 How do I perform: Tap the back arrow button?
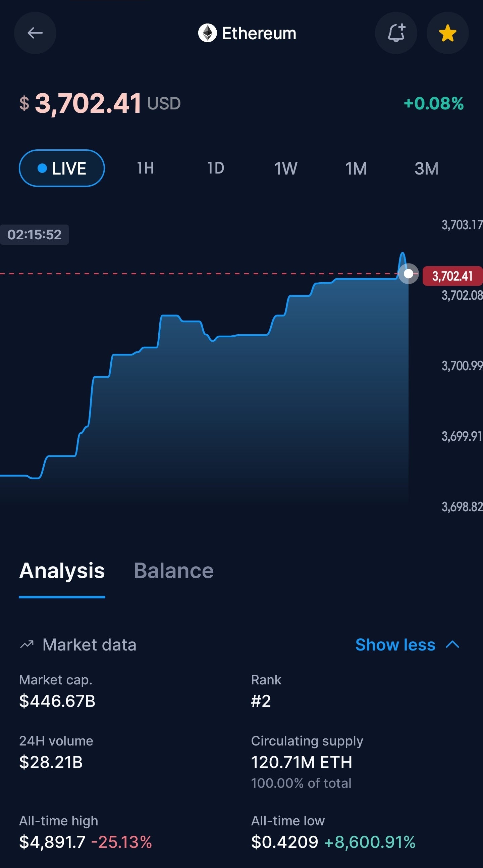(x=35, y=33)
